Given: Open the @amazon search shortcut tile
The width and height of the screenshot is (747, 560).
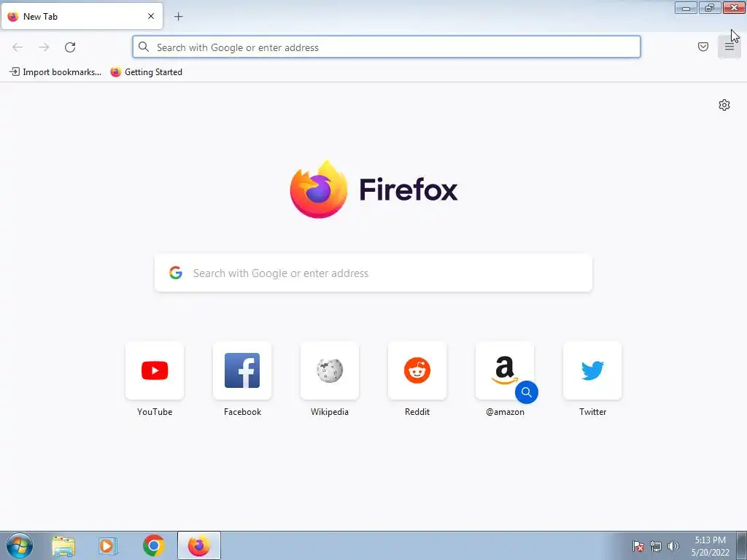Looking at the screenshot, I should (x=505, y=370).
